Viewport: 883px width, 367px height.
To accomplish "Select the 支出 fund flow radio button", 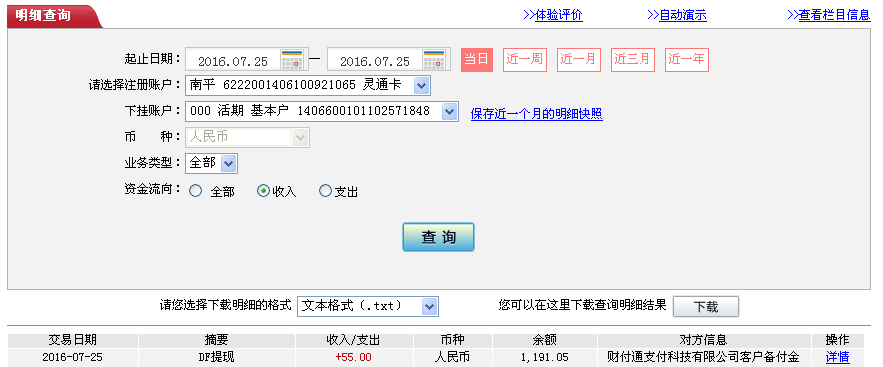I will coord(325,191).
